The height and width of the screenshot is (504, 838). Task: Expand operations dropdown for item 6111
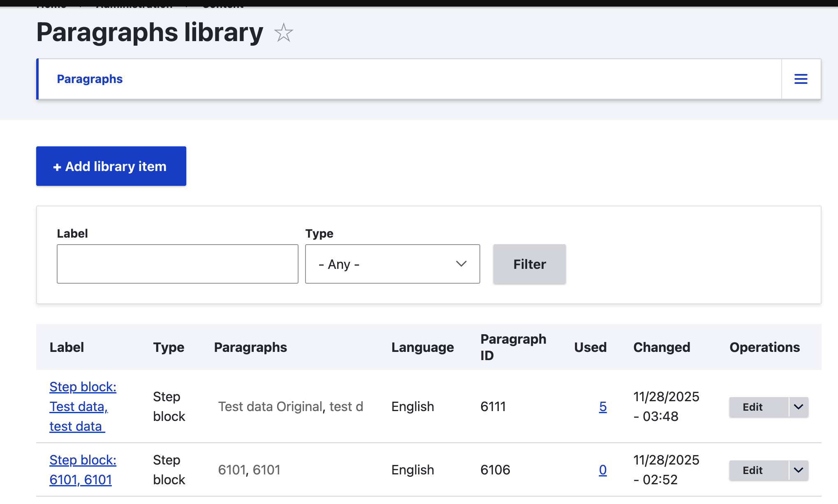[x=799, y=407]
